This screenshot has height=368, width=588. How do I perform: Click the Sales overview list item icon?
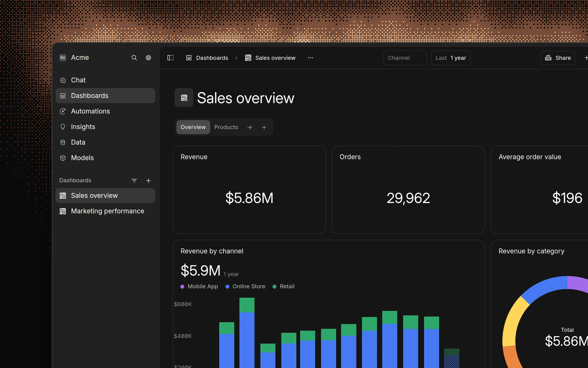[x=63, y=195]
